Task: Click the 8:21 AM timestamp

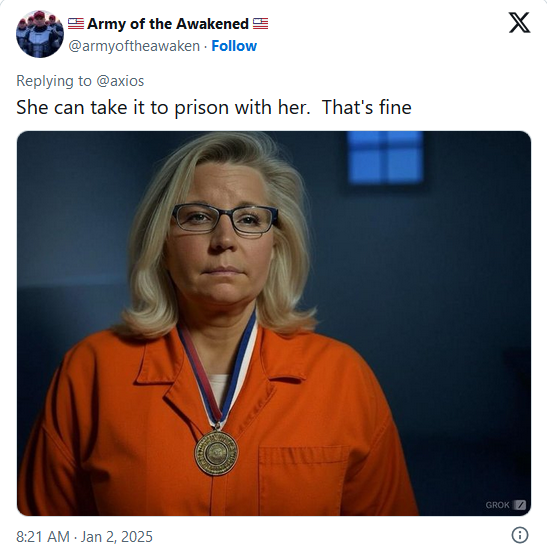Action: click(43, 536)
